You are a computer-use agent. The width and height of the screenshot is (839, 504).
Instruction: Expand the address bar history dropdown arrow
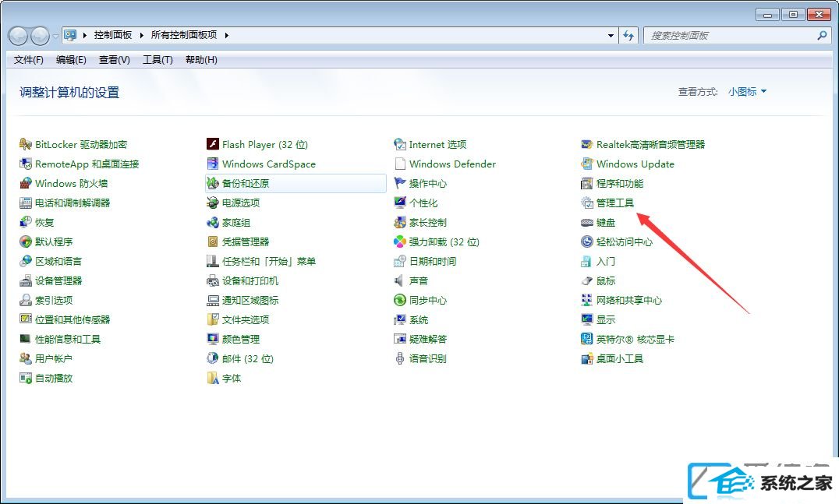point(611,36)
